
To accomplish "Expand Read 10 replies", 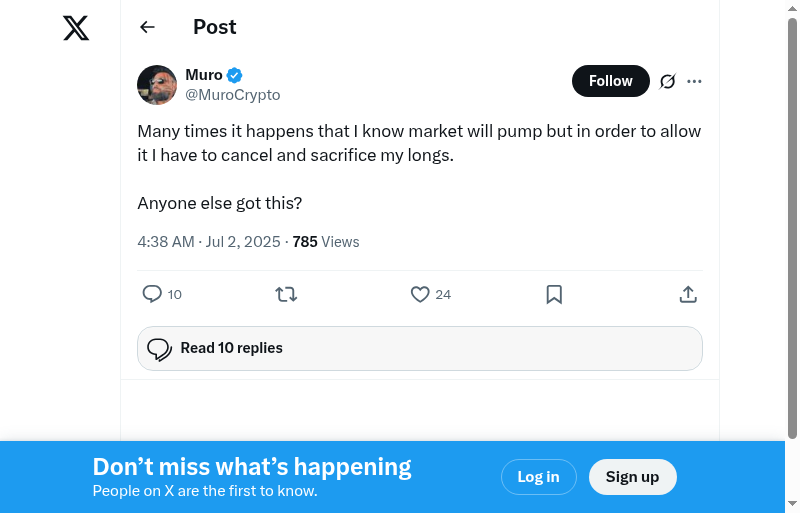I will pos(420,349).
